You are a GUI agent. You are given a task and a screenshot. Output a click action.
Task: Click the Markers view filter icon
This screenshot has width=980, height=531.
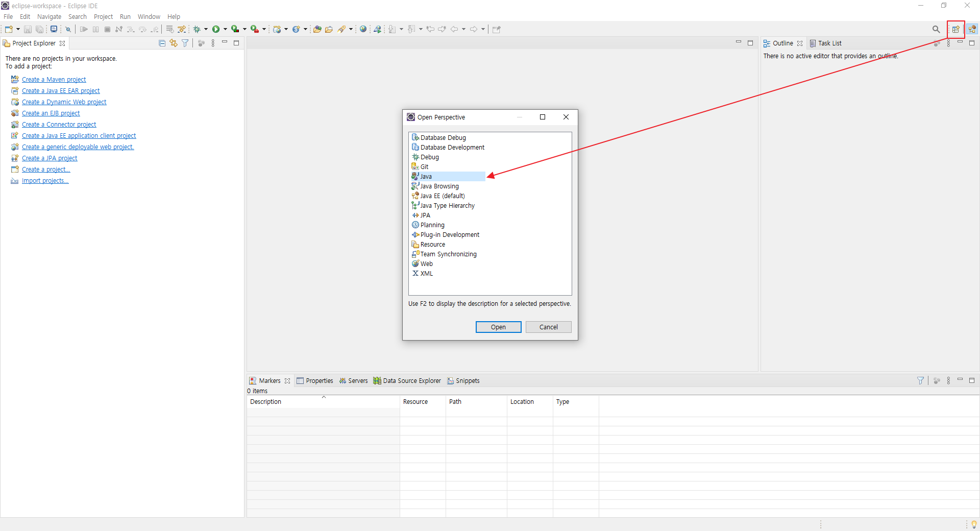tap(920, 380)
